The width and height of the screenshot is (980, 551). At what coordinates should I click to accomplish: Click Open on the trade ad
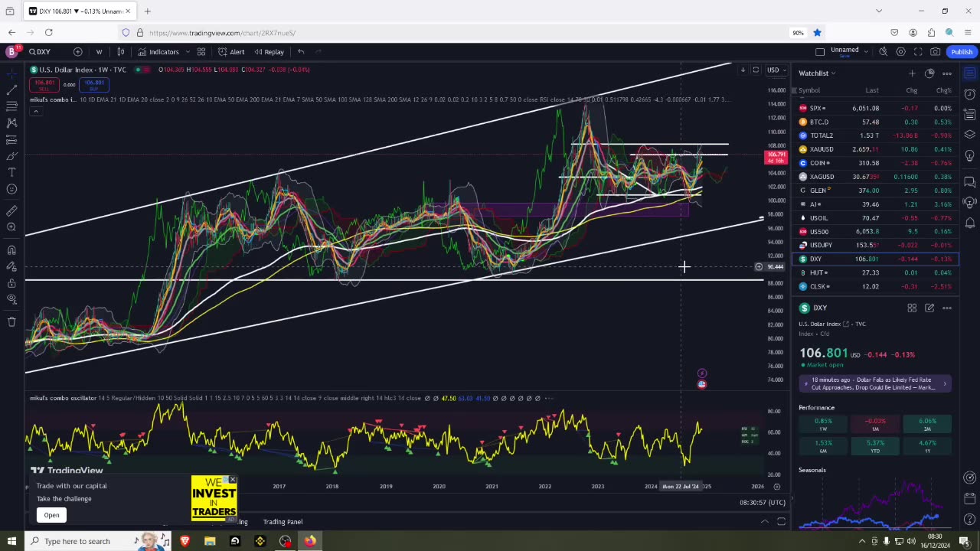[51, 515]
